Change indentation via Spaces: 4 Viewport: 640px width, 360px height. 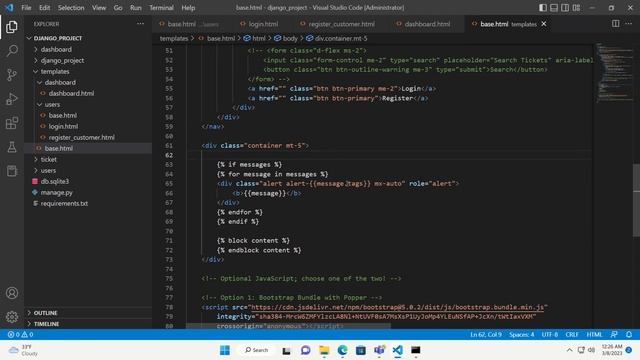[x=521, y=334]
